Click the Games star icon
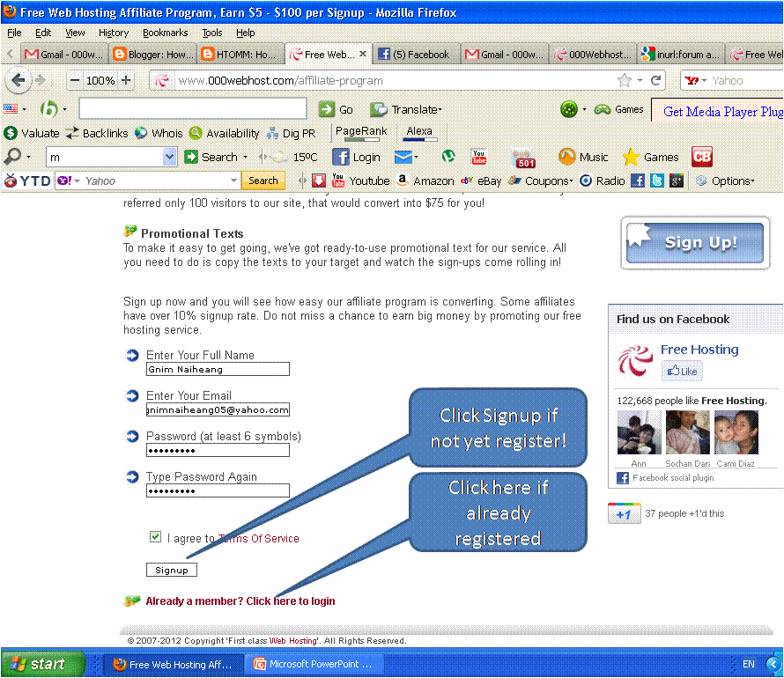784x678 pixels. point(631,158)
